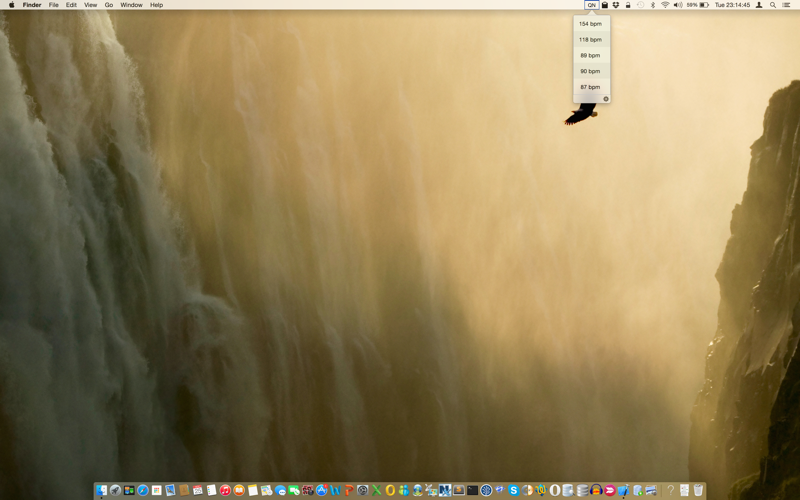Open the Finder Go menu
This screenshot has height=500, width=800.
pos(109,5)
